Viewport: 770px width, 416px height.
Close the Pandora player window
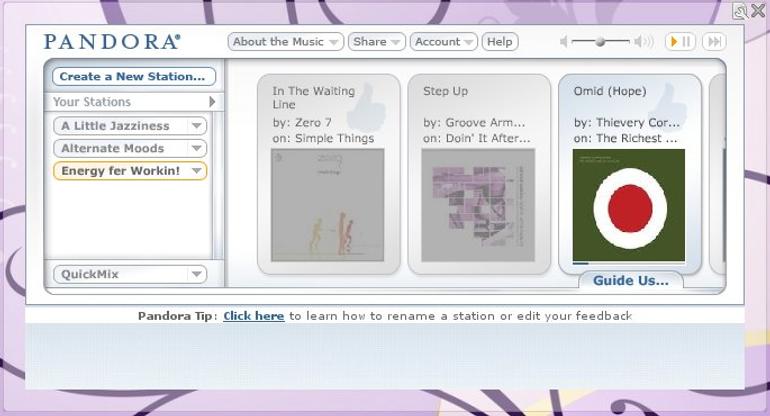[x=758, y=11]
